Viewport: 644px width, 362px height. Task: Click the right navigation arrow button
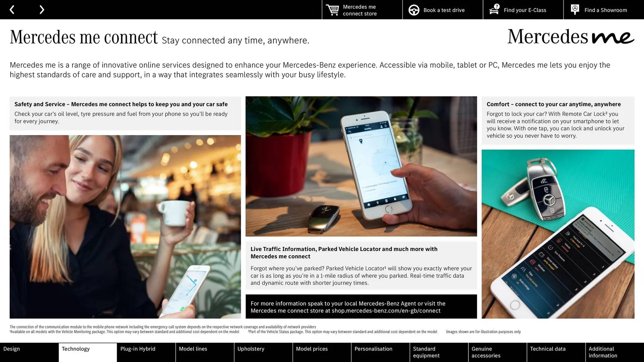coord(42,9)
